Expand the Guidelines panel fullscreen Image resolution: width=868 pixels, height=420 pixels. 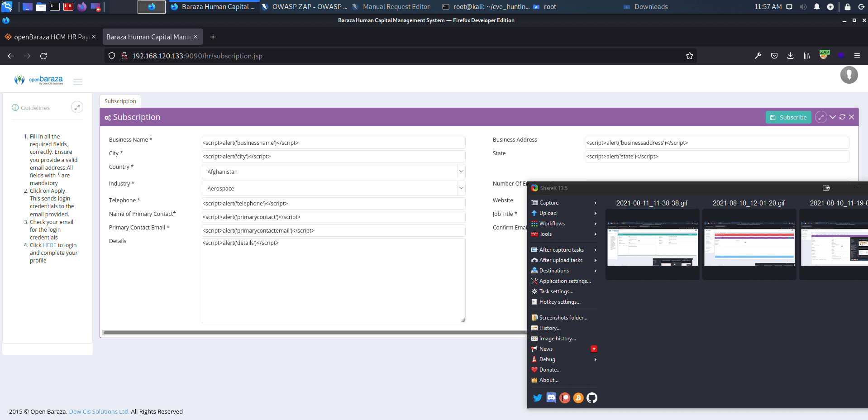tap(77, 107)
